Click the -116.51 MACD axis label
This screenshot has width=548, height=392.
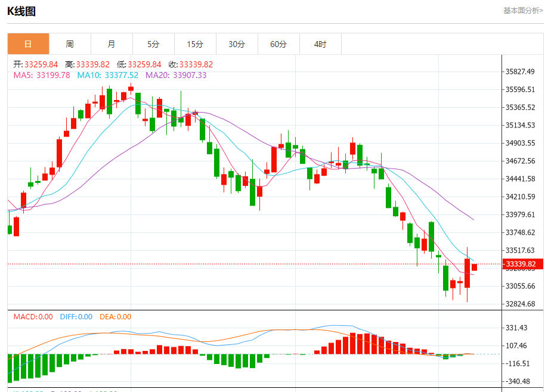(x=516, y=363)
